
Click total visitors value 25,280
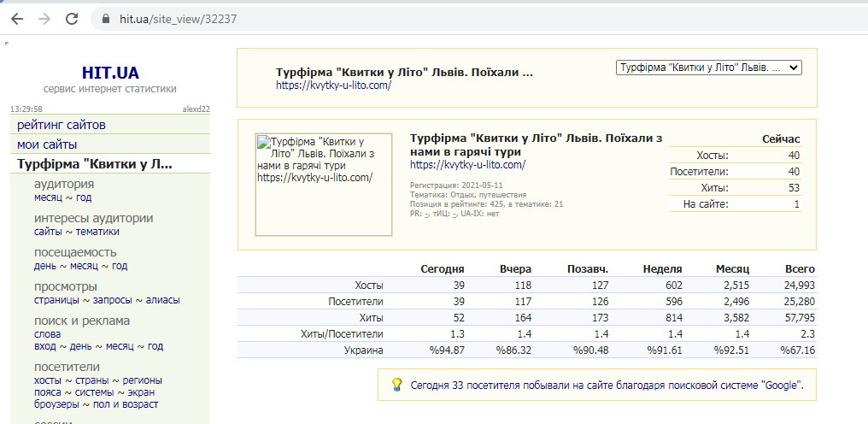798,302
